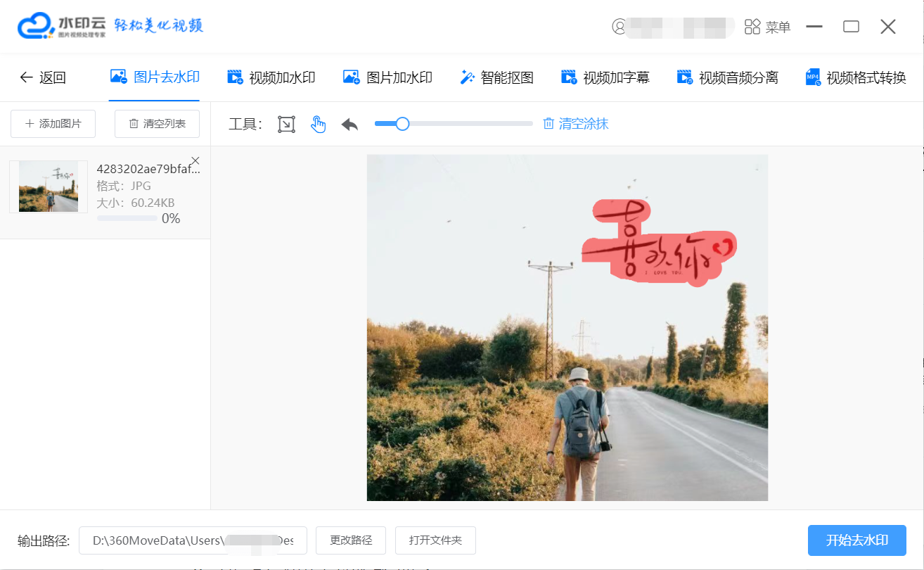Click the undo arrow icon
This screenshot has height=570, width=924.
(x=349, y=125)
